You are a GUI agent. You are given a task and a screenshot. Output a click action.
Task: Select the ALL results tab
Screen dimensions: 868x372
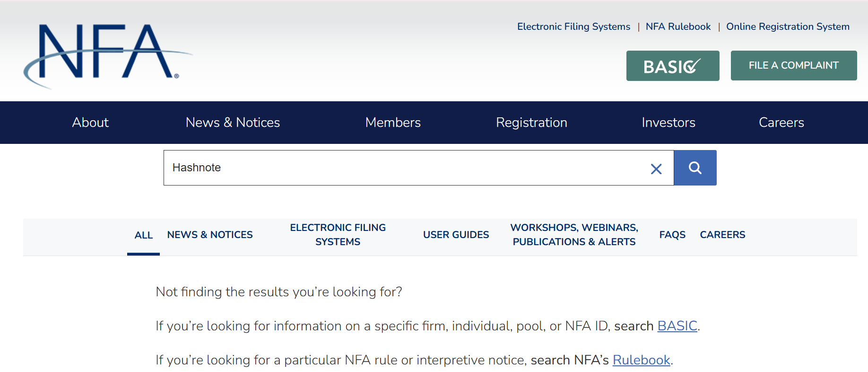144,235
